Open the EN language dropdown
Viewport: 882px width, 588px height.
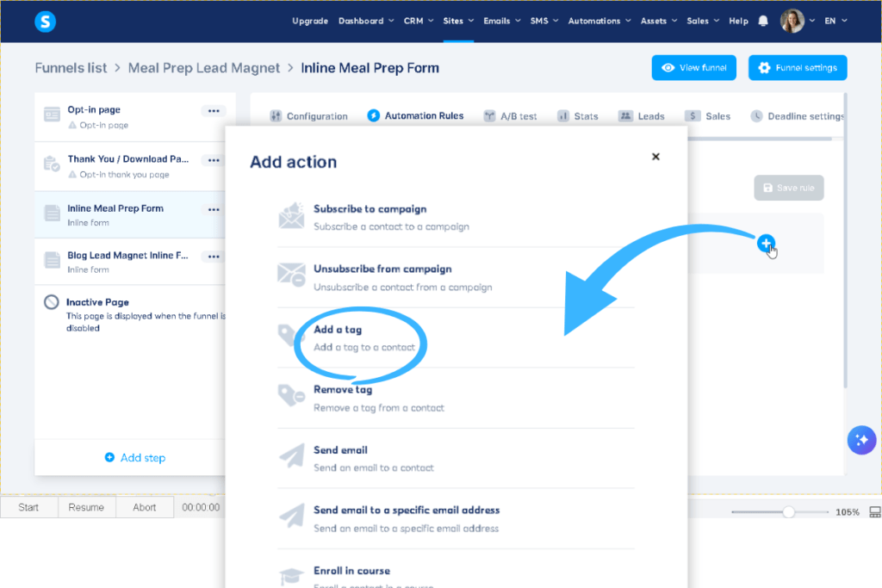834,21
